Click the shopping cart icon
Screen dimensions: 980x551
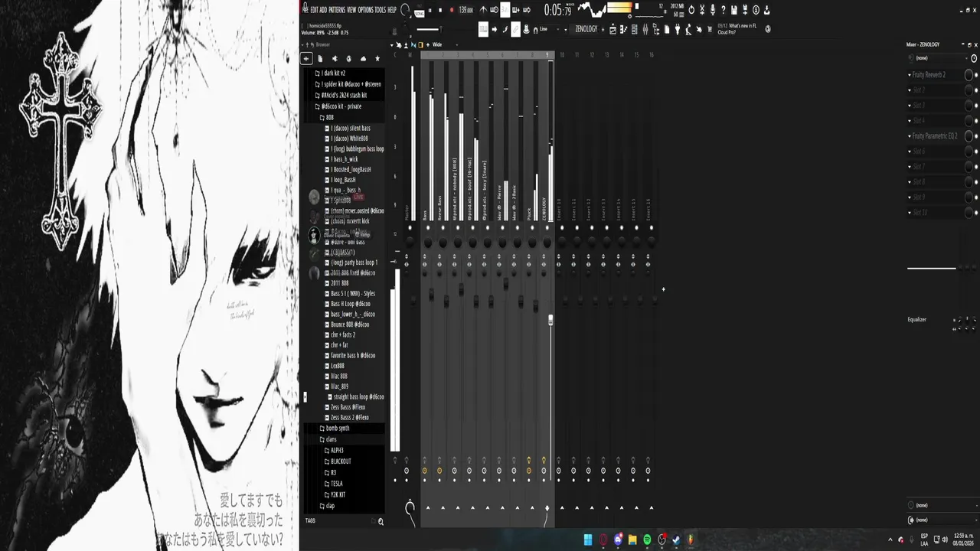tap(710, 29)
